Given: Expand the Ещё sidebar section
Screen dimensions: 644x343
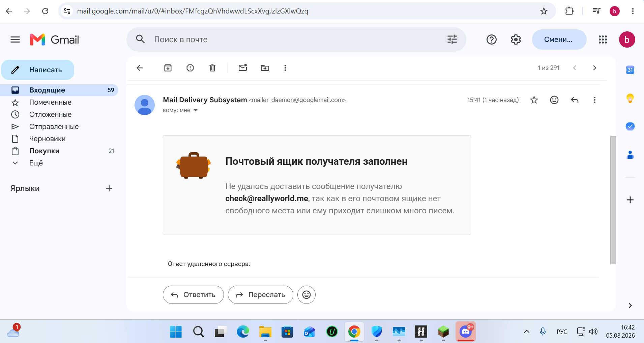Looking at the screenshot, I should pyautogui.click(x=59, y=163).
